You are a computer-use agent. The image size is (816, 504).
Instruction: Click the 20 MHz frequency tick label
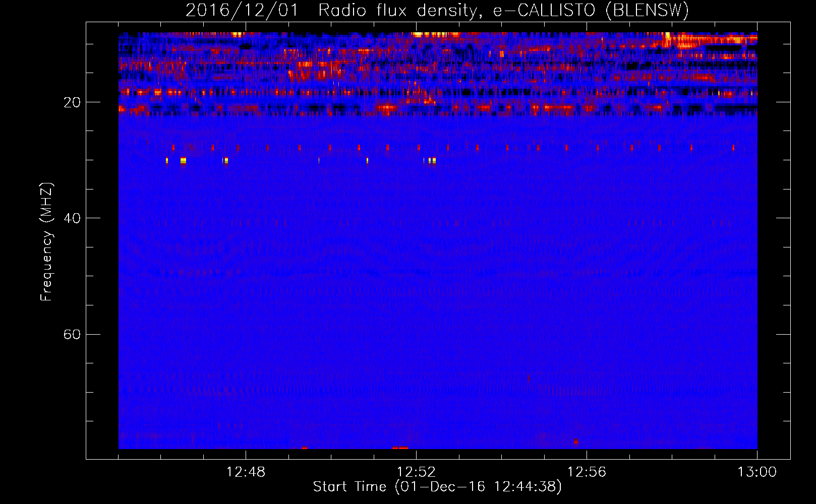(x=72, y=102)
